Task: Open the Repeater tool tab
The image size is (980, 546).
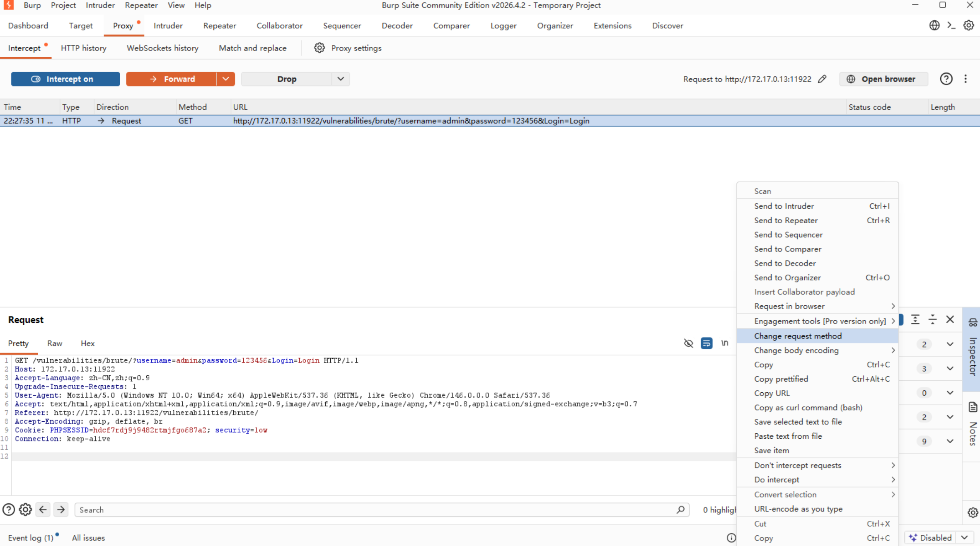Action: (220, 26)
